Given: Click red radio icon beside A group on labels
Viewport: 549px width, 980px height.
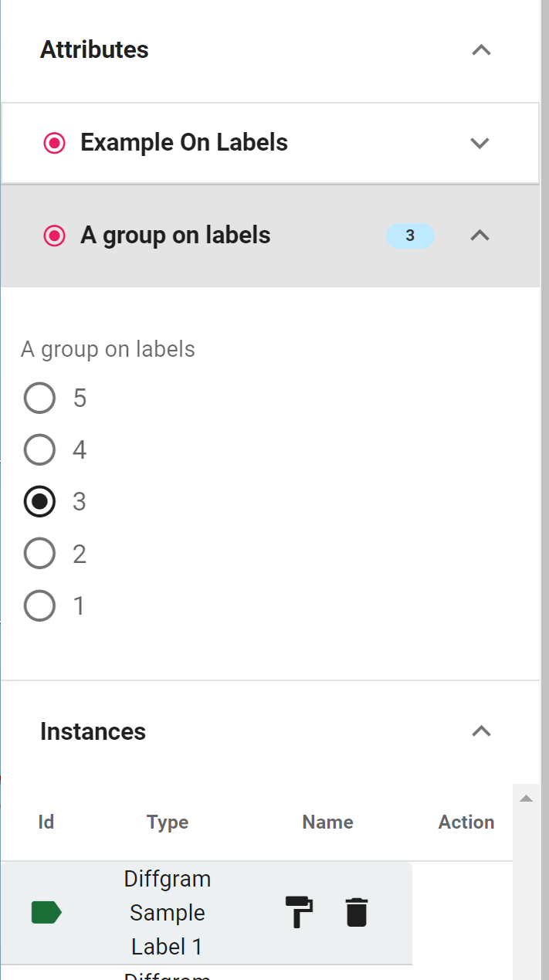Looking at the screenshot, I should [54, 236].
